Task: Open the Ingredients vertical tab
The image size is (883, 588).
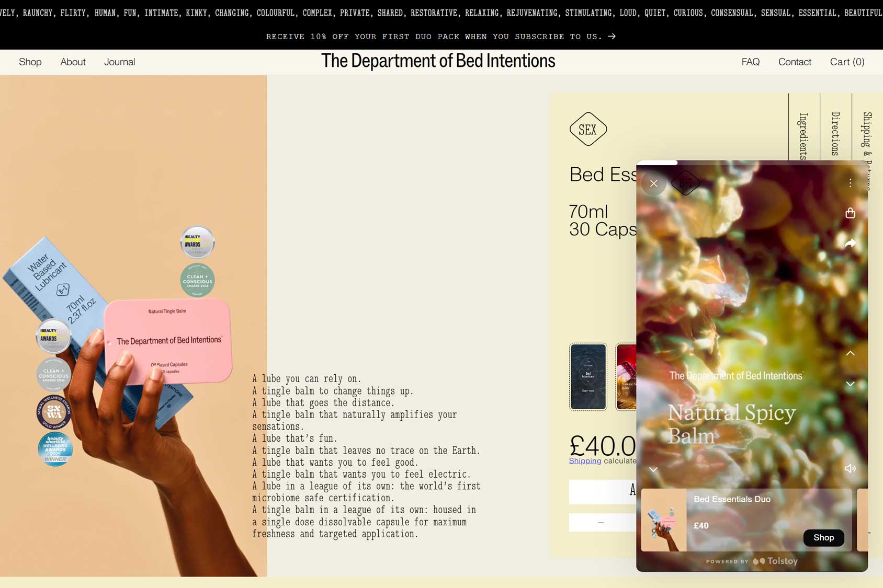Action: click(x=804, y=135)
